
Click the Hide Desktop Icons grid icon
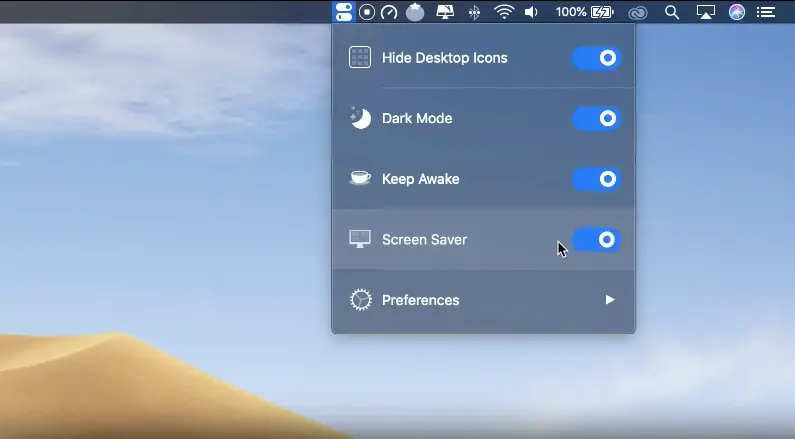360,57
